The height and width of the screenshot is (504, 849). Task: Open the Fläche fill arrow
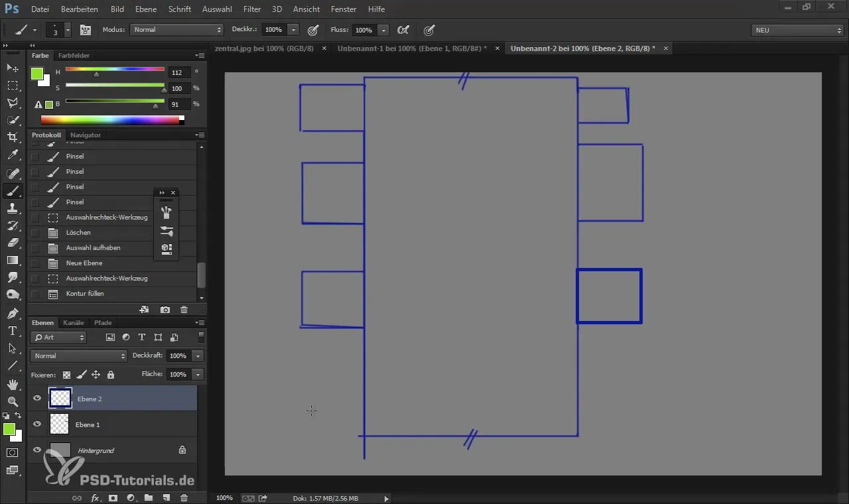(x=198, y=375)
